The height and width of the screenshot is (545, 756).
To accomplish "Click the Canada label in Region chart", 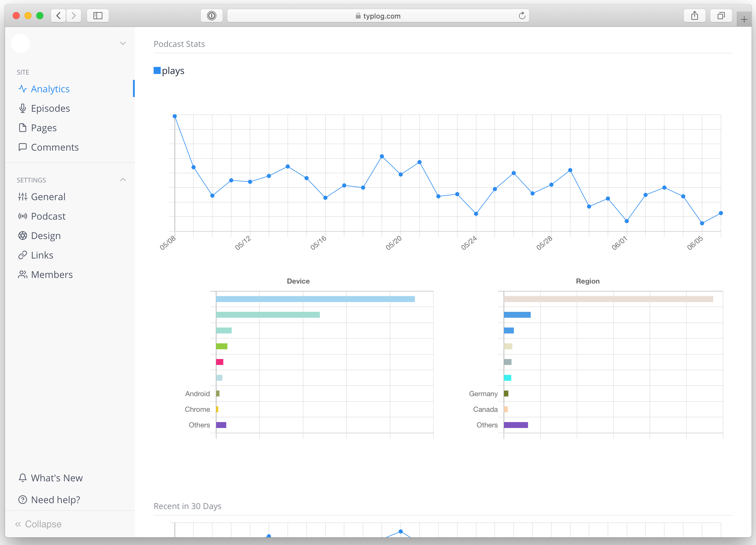I will (x=485, y=409).
